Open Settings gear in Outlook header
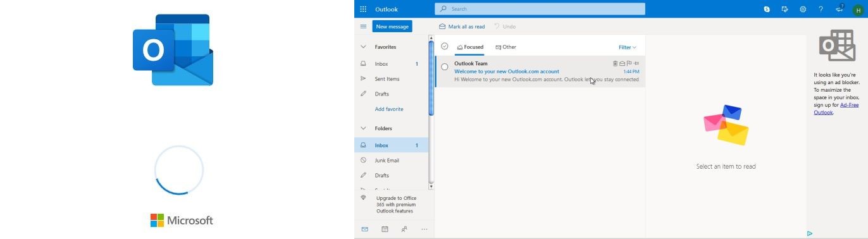Viewport: 868px width, 239px height. pyautogui.click(x=803, y=9)
